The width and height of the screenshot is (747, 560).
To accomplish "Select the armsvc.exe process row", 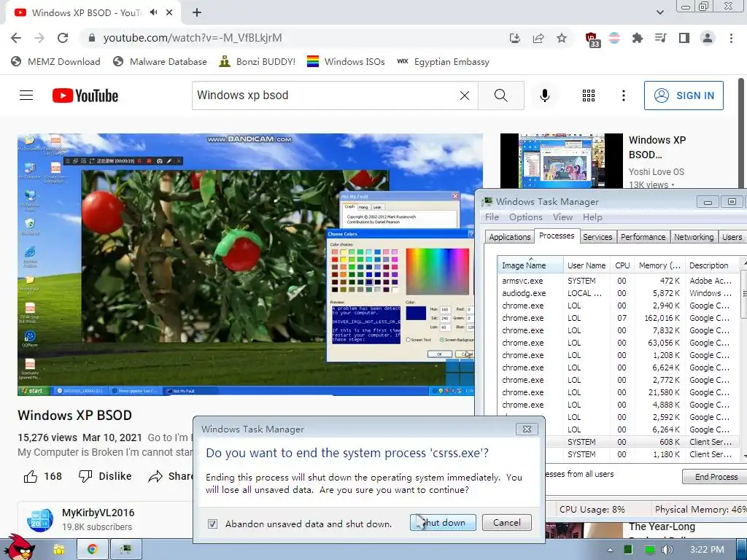I will point(619,281).
